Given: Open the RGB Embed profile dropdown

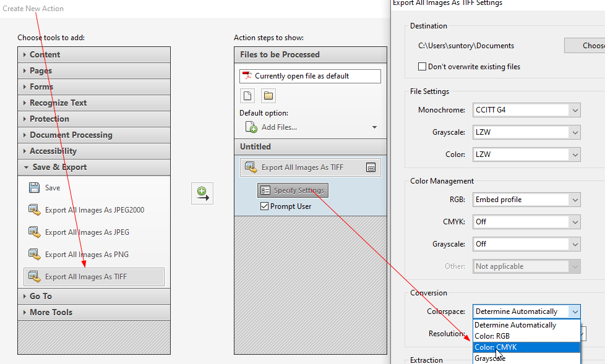Looking at the screenshot, I should click(526, 200).
